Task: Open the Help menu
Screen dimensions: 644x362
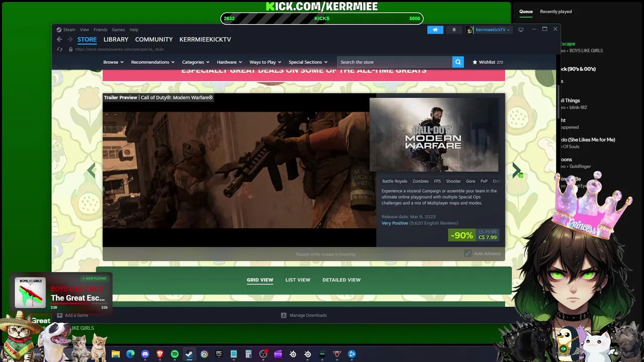Action: (134, 30)
